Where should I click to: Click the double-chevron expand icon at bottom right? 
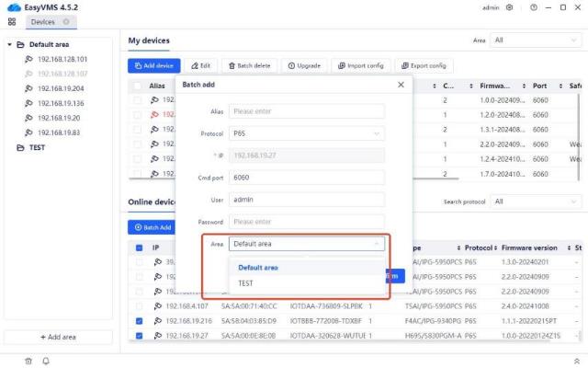coord(576,360)
